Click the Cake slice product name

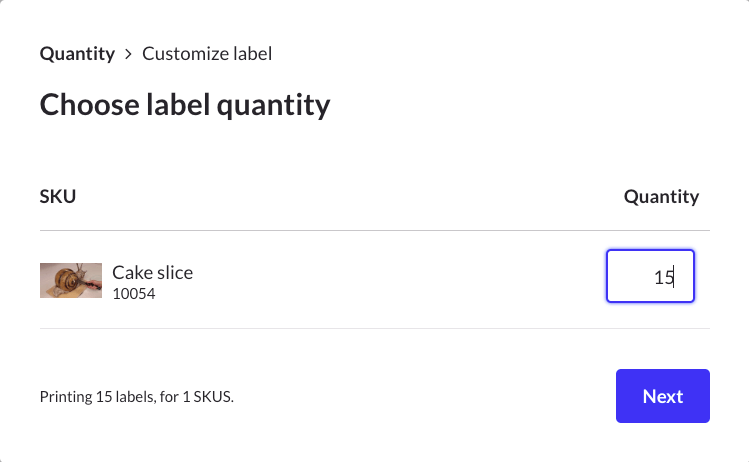pos(152,272)
